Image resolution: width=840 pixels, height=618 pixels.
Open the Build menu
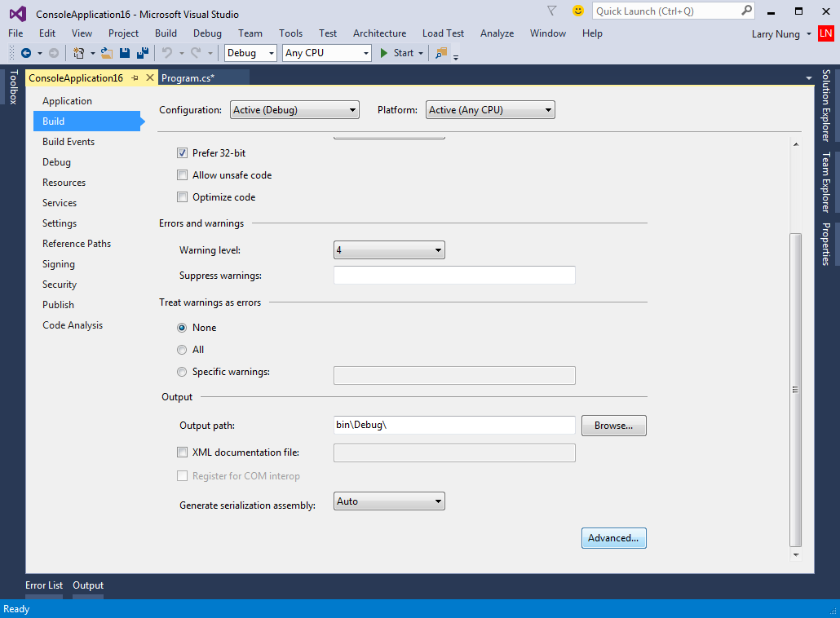point(166,33)
